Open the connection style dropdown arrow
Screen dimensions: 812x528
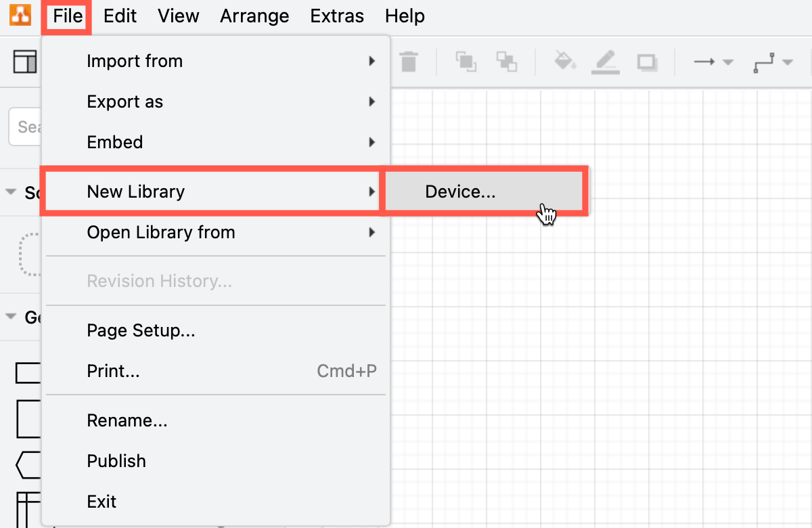pyautogui.click(x=728, y=62)
